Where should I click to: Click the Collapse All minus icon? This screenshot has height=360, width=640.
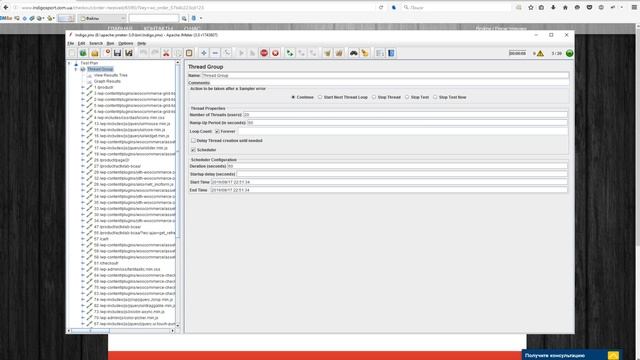click(215, 53)
